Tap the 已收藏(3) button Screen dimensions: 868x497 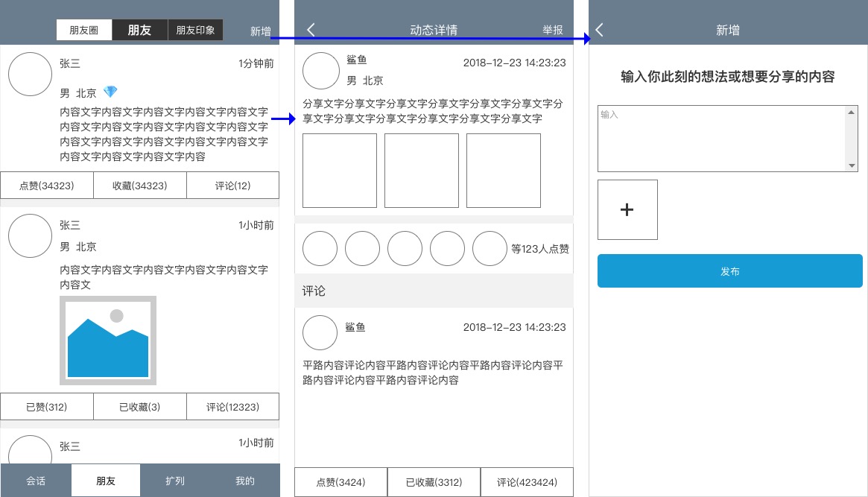140,407
